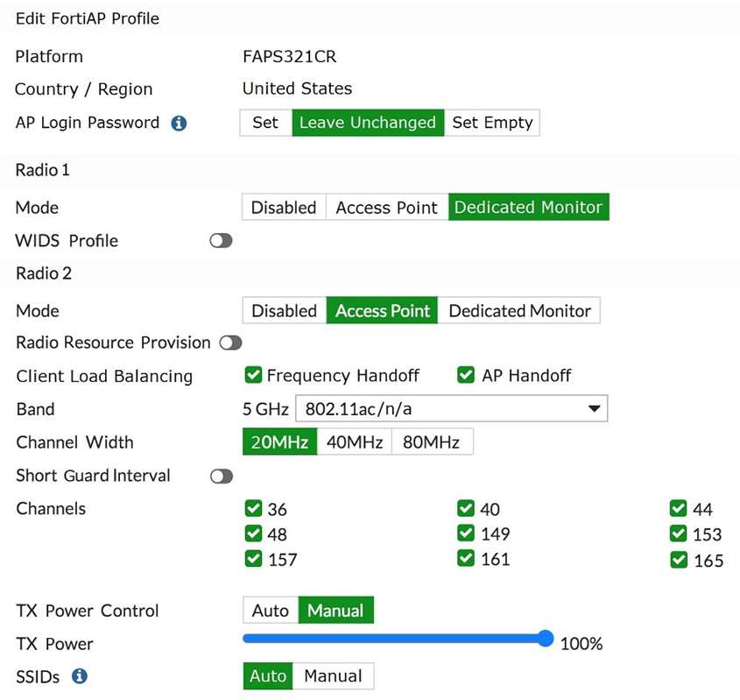Uncheck the Frequency Handoff checkbox
The height and width of the screenshot is (700, 740).
[x=253, y=375]
